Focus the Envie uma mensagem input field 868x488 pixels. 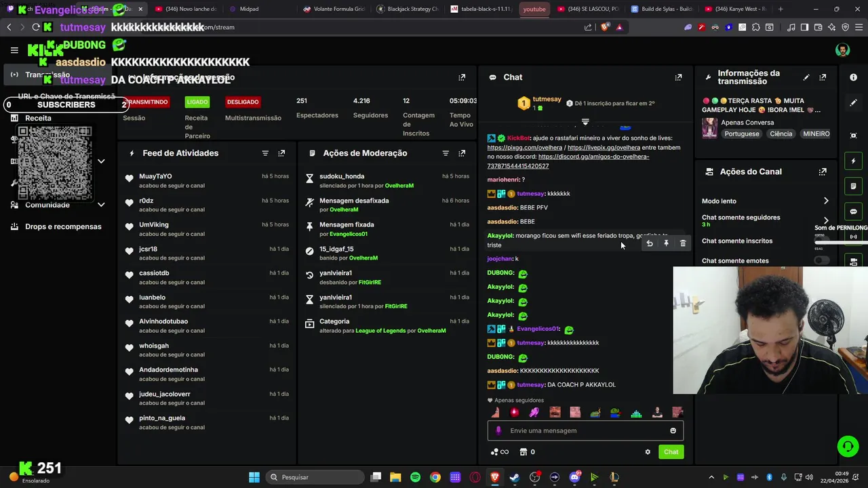pos(585,430)
